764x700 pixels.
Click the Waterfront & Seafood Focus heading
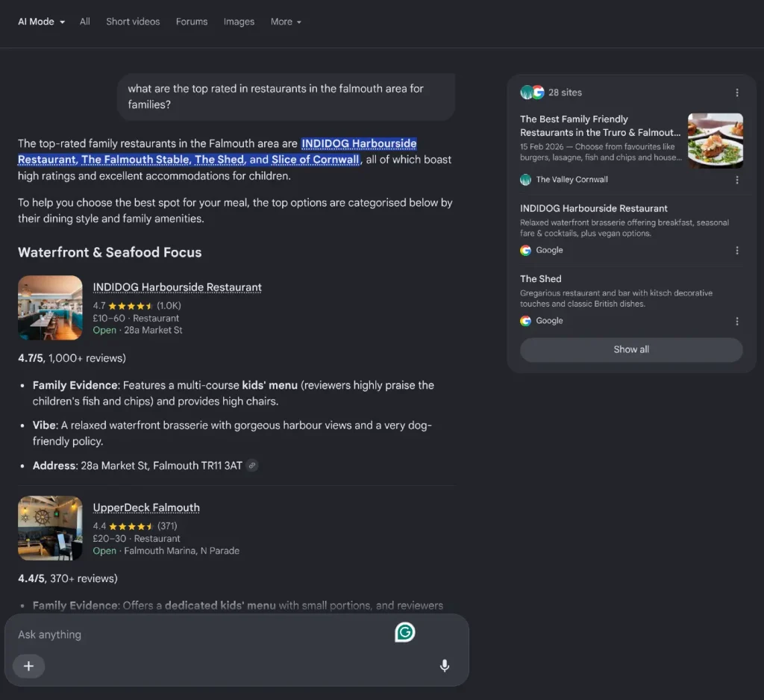pos(110,252)
